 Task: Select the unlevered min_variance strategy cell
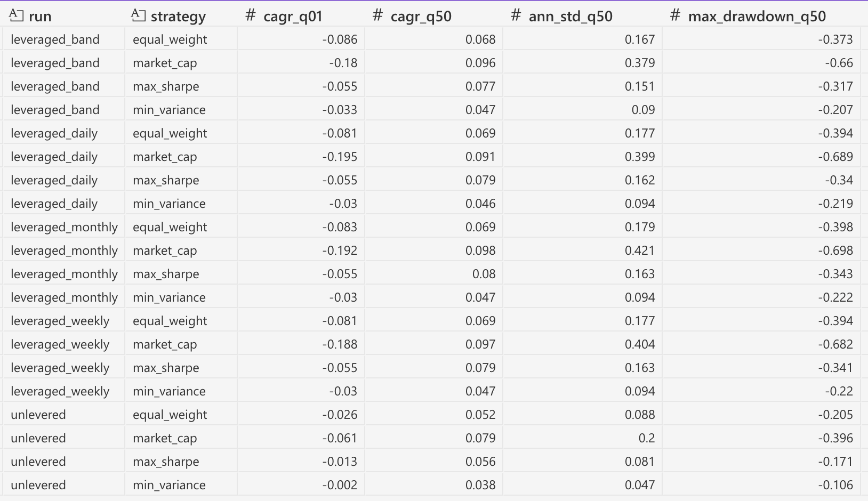point(181,485)
